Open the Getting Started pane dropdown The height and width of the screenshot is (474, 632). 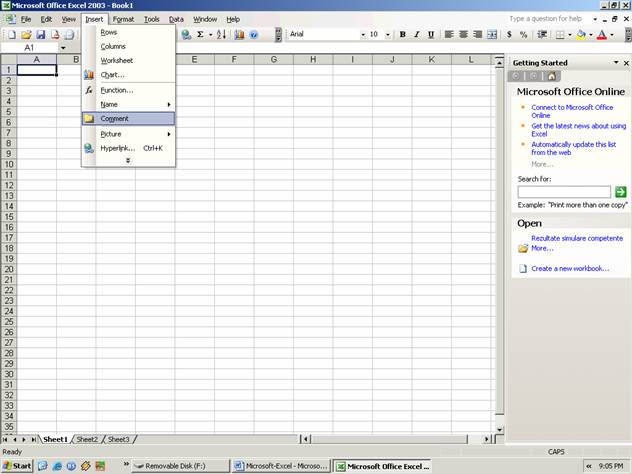616,62
